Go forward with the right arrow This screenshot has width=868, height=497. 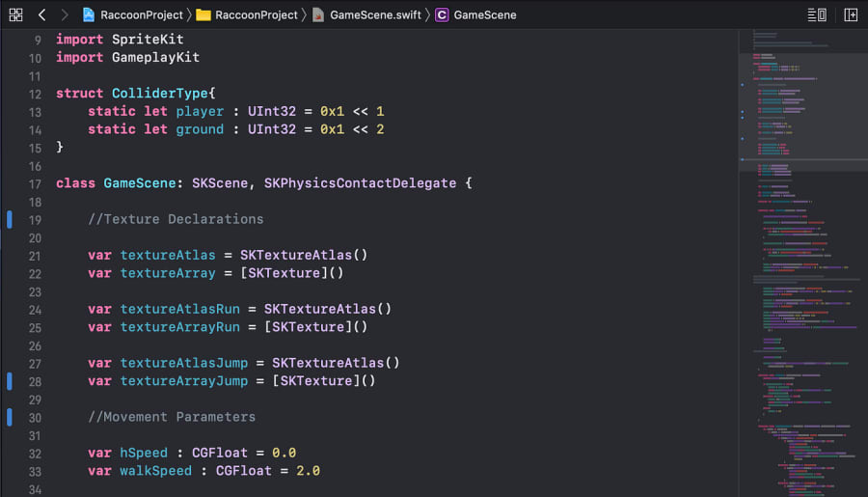point(65,15)
